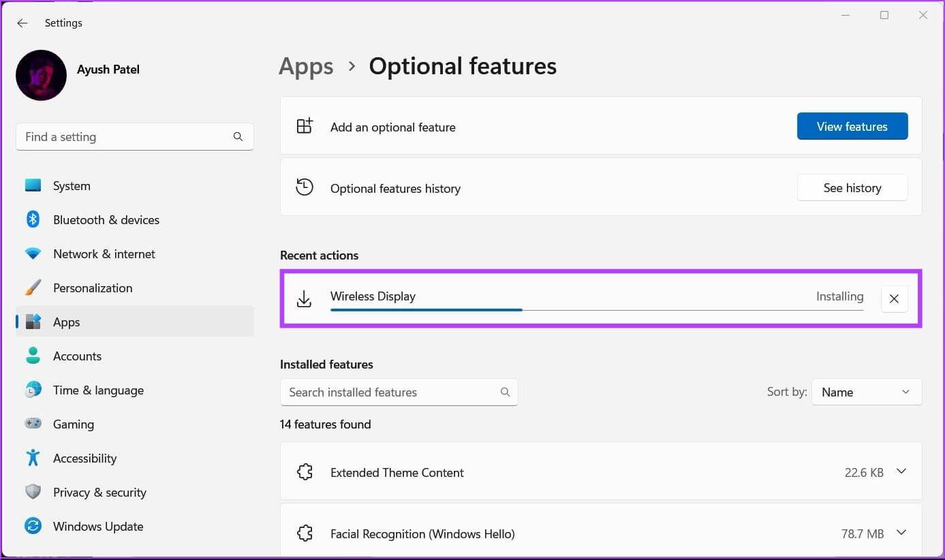Click the Accessibility figure icon

point(33,458)
